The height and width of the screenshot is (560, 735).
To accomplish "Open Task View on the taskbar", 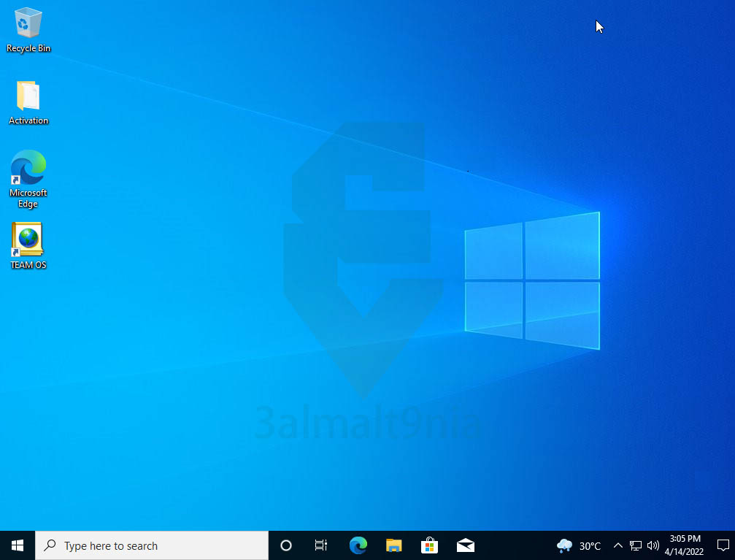I will (321, 545).
